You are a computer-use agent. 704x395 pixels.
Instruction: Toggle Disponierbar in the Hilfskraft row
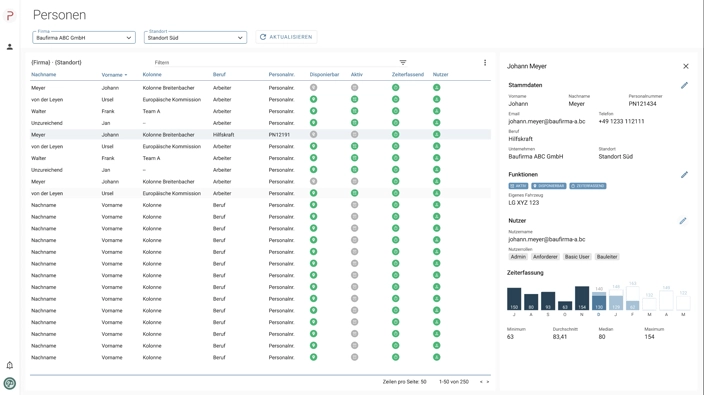(313, 134)
